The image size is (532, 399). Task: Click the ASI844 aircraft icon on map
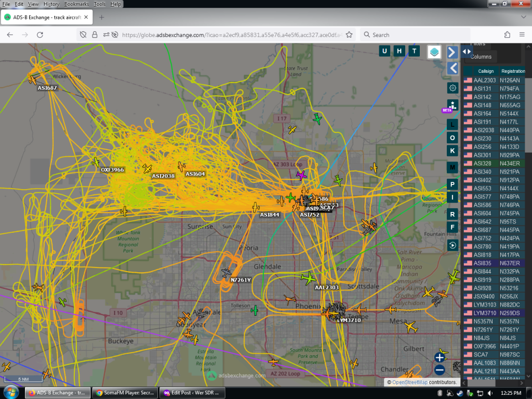pos(256,207)
